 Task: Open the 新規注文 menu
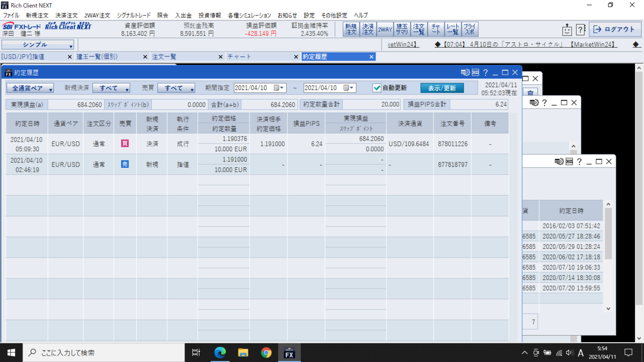click(37, 16)
